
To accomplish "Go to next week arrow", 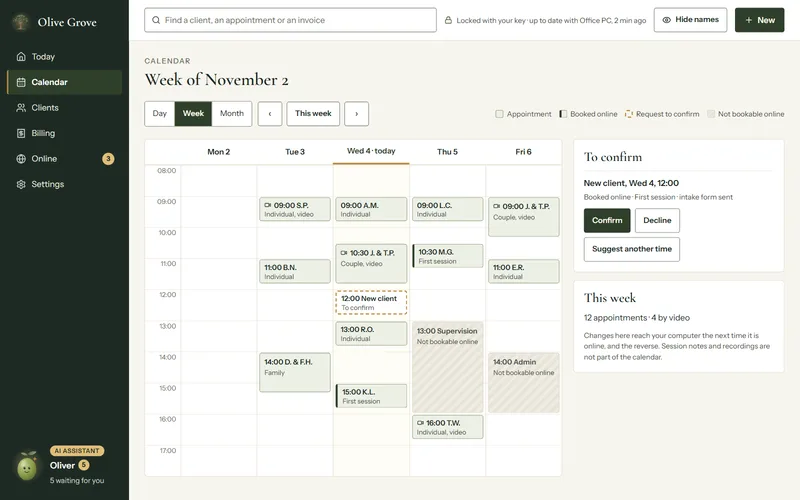I will click(x=357, y=114).
